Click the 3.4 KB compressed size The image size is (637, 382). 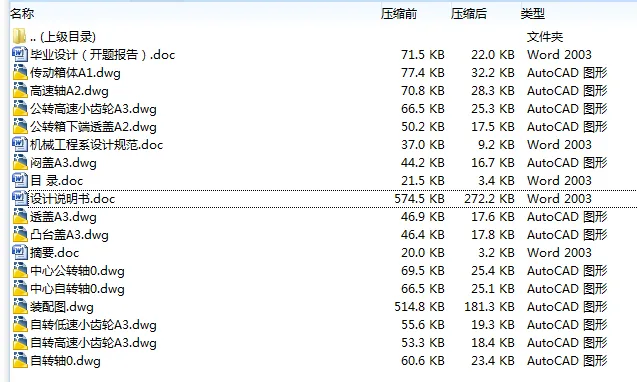tap(496, 180)
